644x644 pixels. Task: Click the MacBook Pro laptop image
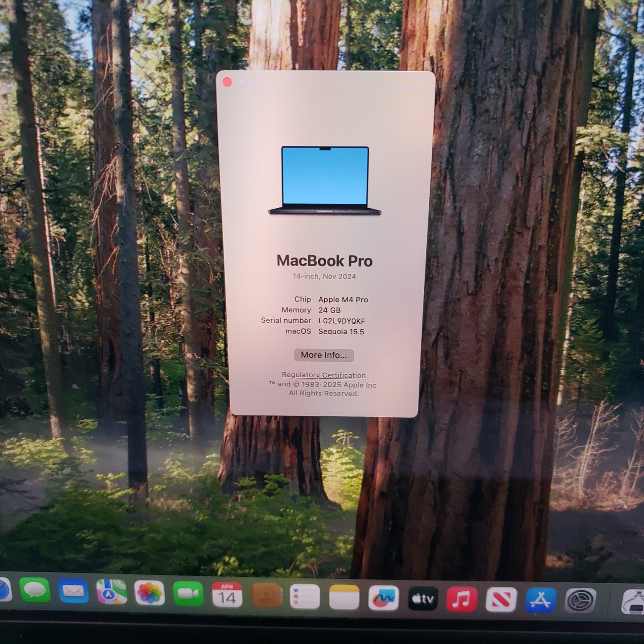(x=325, y=180)
